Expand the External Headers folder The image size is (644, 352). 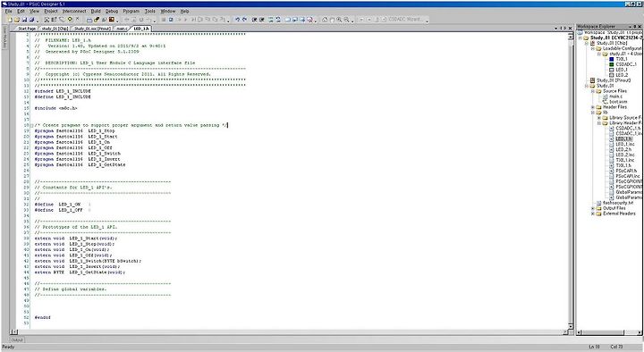tap(593, 214)
